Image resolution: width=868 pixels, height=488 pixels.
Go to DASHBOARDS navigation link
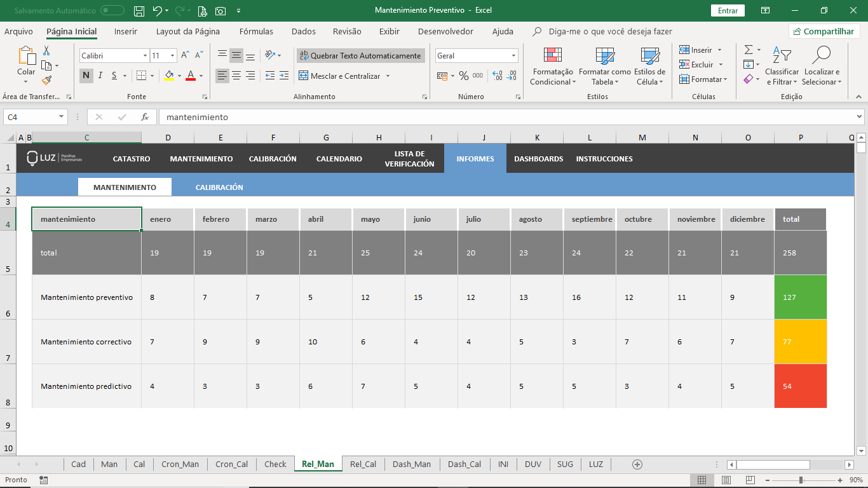(539, 159)
